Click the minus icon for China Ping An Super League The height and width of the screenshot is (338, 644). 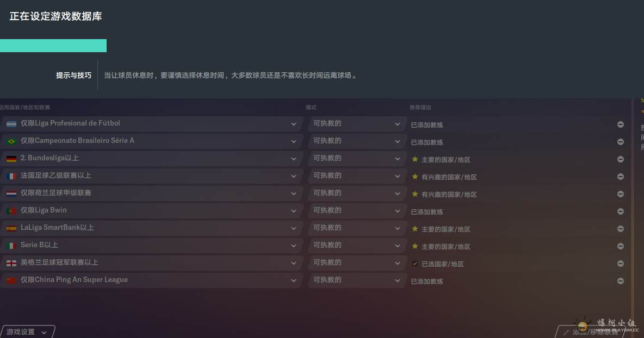coord(620,281)
